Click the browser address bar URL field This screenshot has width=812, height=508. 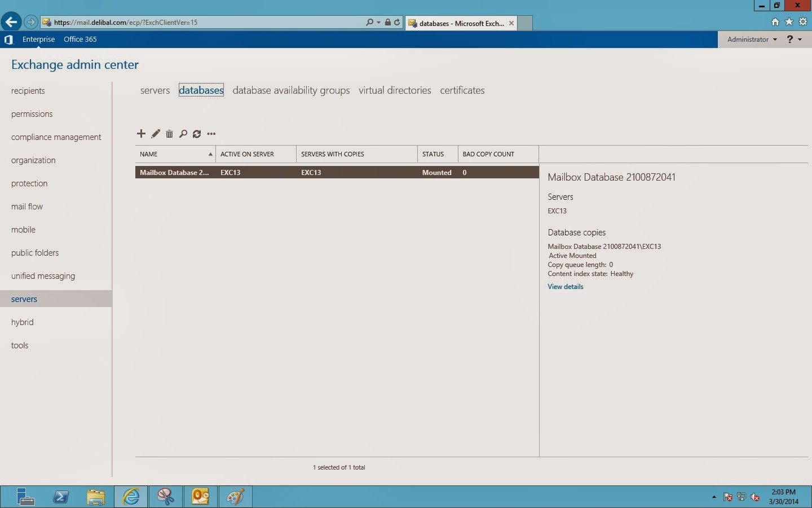point(203,23)
